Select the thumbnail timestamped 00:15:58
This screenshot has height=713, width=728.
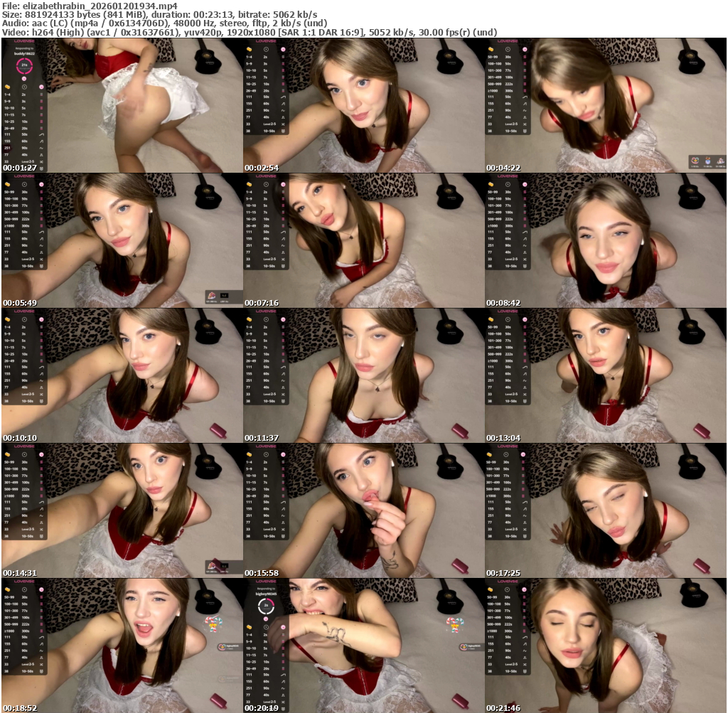[363, 510]
